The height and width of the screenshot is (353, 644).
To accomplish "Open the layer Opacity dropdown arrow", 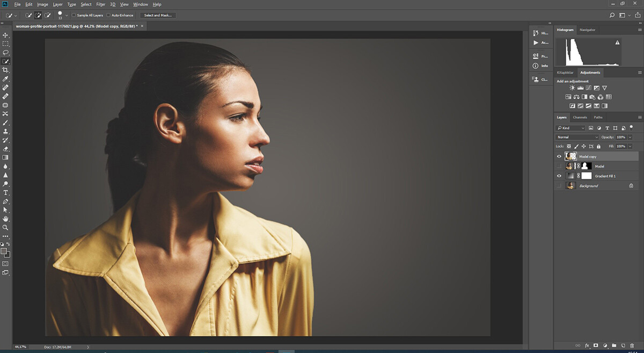I will pyautogui.click(x=630, y=137).
